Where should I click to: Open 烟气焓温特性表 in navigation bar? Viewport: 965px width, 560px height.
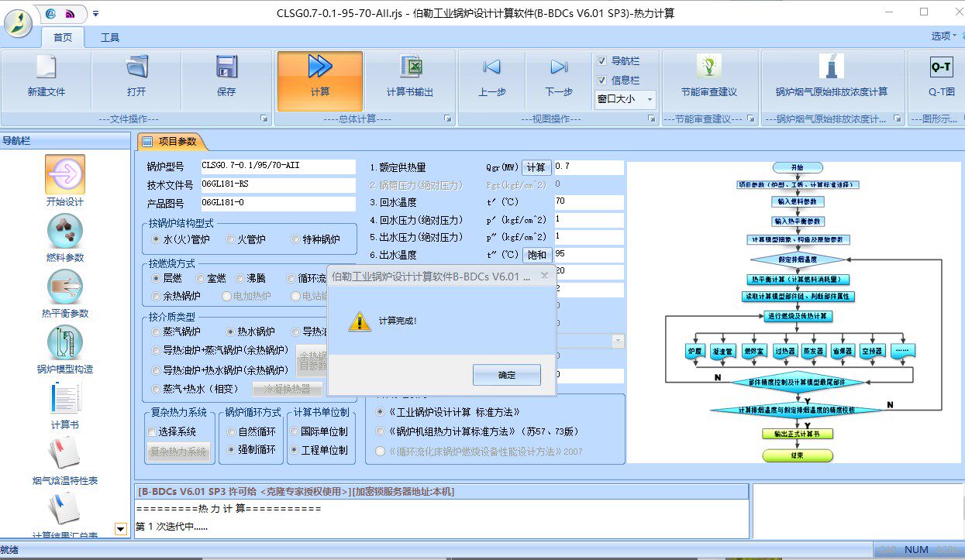(x=65, y=461)
